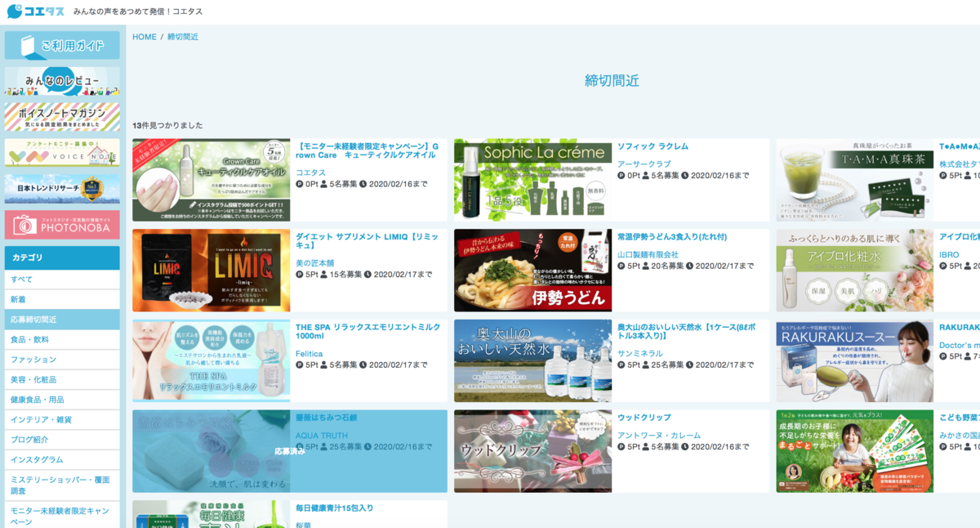Viewport: 980px width, 528px height.
Task: Open 薔薇はちみつ石鹸 title link
Action: coord(326,418)
